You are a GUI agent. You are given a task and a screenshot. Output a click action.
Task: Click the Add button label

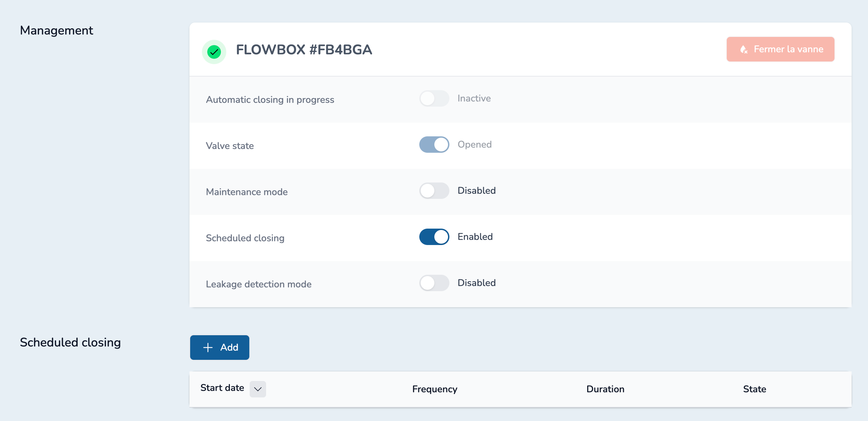tap(229, 348)
